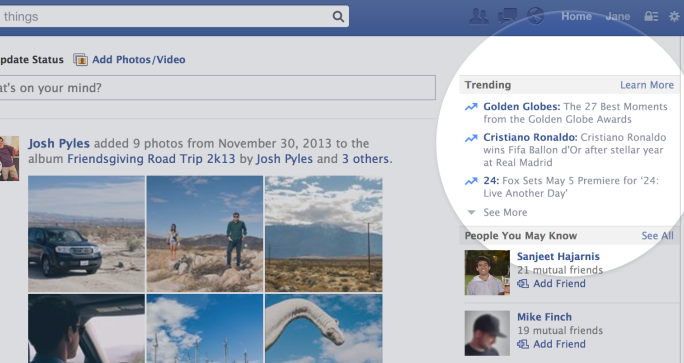Image resolution: width=684 pixels, height=363 pixels.
Task: Open the wind turbines photo
Action: pyautogui.click(x=205, y=329)
